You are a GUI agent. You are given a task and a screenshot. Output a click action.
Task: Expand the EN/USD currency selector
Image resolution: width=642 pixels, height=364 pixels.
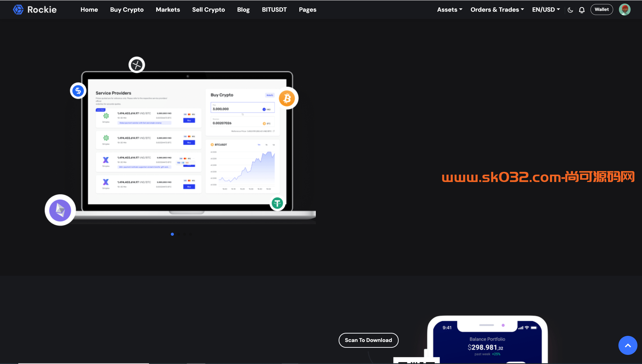pos(546,9)
